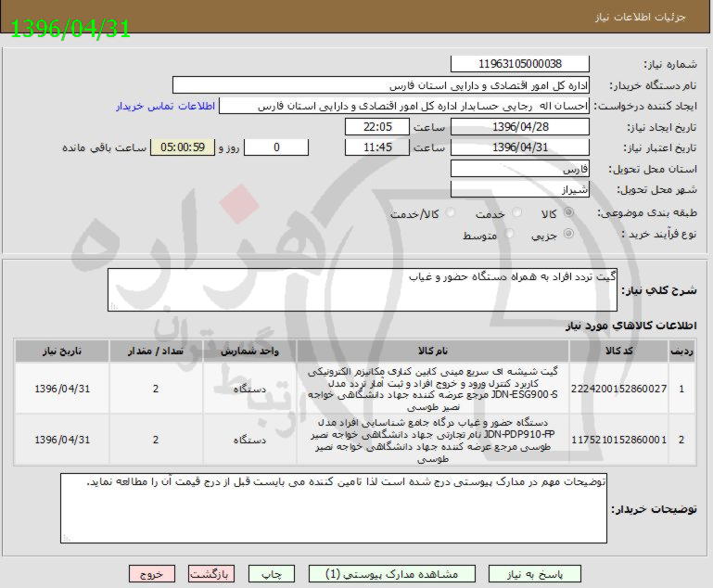The image size is (713, 588).
Task: Click remaining time field 05:00:59
Action: 183,147
